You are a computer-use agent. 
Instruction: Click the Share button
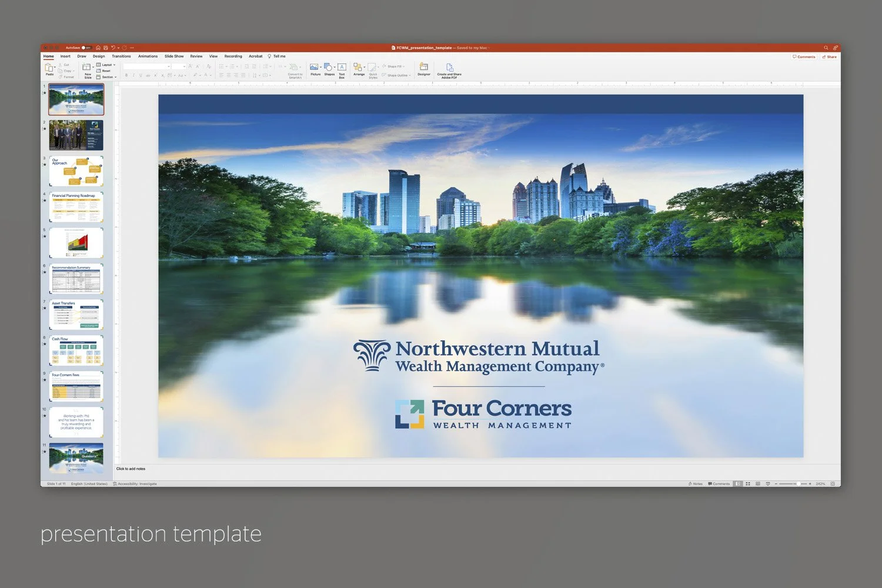coord(829,56)
